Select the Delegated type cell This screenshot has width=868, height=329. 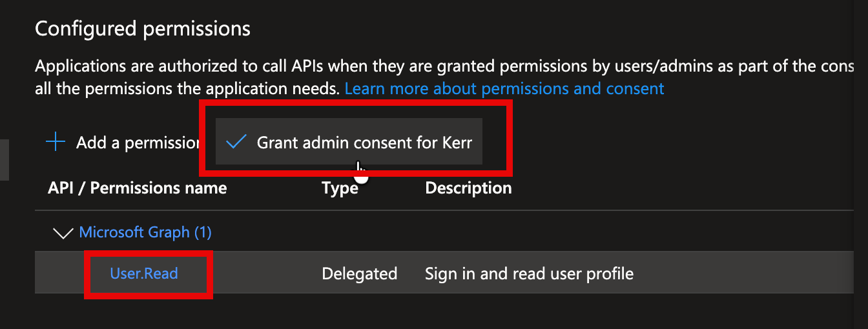click(x=359, y=274)
